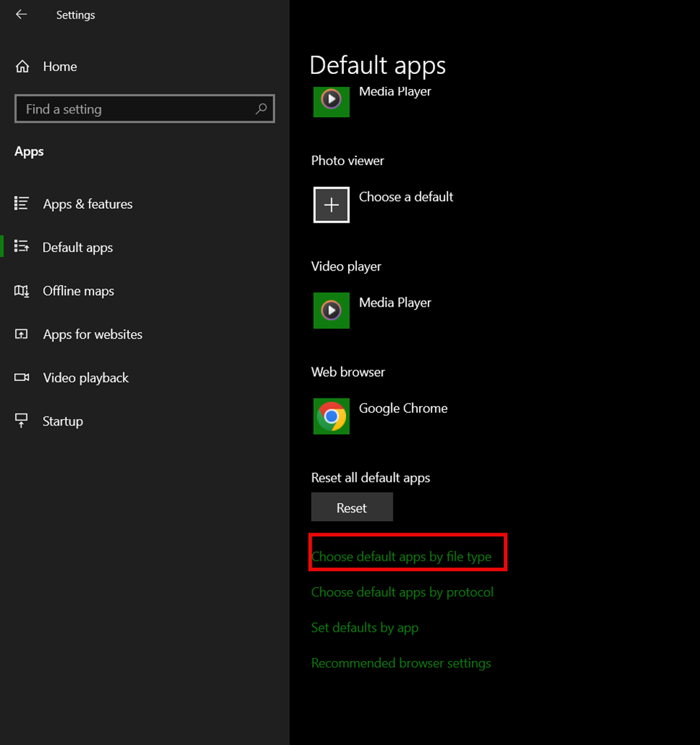Select Default apps in the sidebar

pyautogui.click(x=78, y=248)
